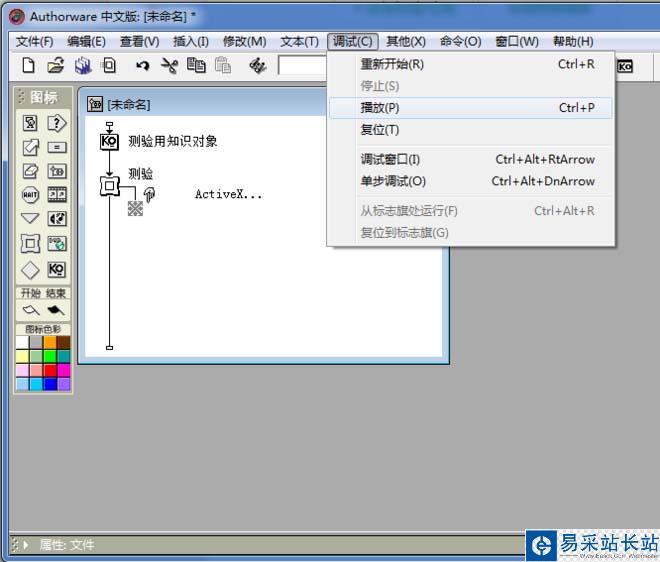Choose 复位(T) from the debug menu
The image size is (660, 562).
click(470, 130)
